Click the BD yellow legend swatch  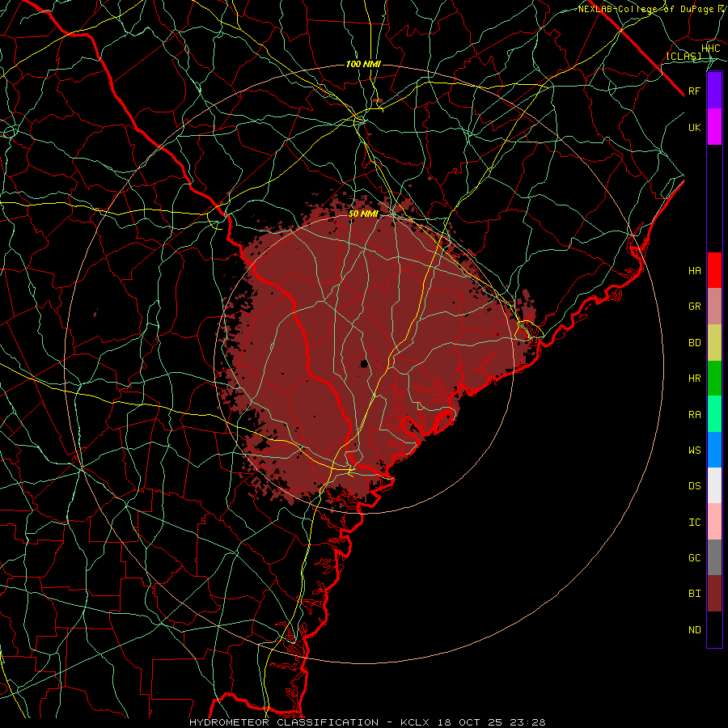click(x=714, y=343)
